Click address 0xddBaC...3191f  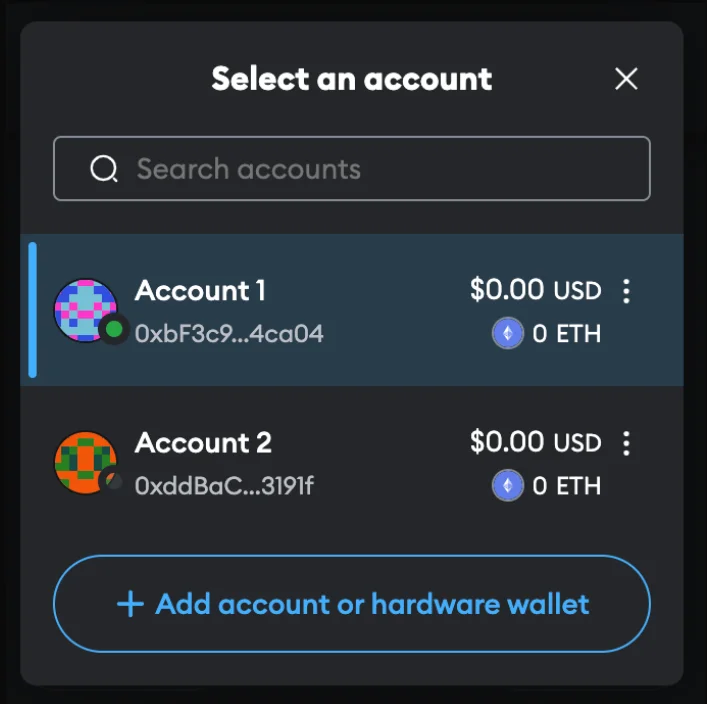pyautogui.click(x=224, y=486)
